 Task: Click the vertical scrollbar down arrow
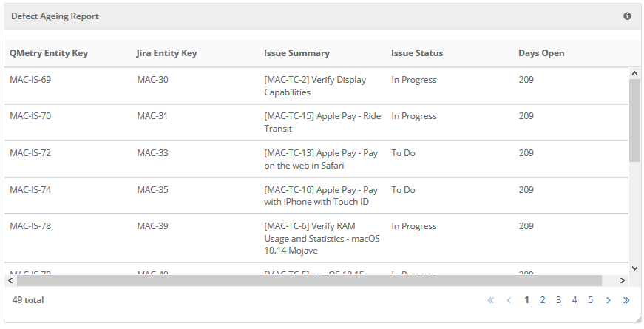coord(634,268)
